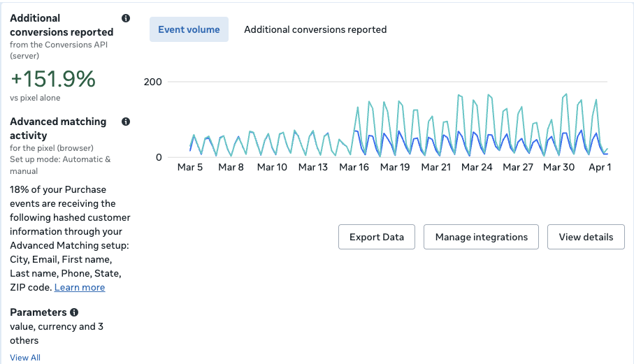
Task: Click the Mar 8 axis label
Action: tap(231, 167)
